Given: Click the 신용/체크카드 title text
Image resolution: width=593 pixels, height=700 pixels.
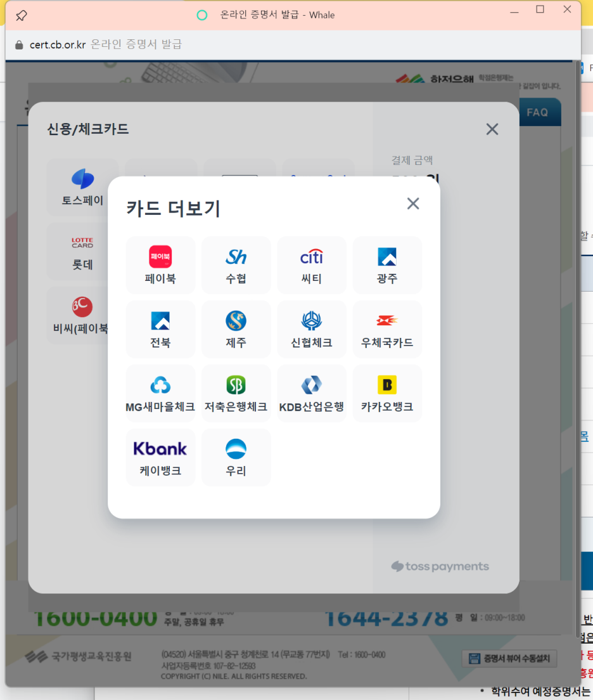Looking at the screenshot, I should click(x=88, y=129).
